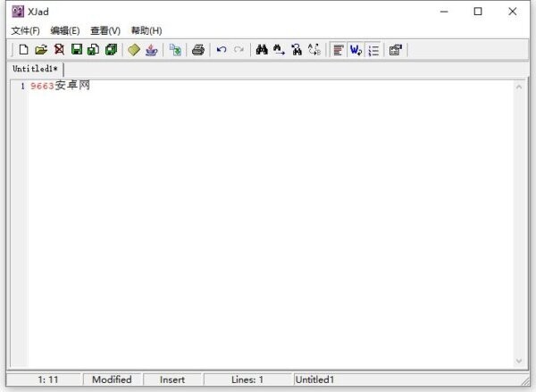The width and height of the screenshot is (536, 392).
Task: Maximize the XJad window
Action: (478, 12)
